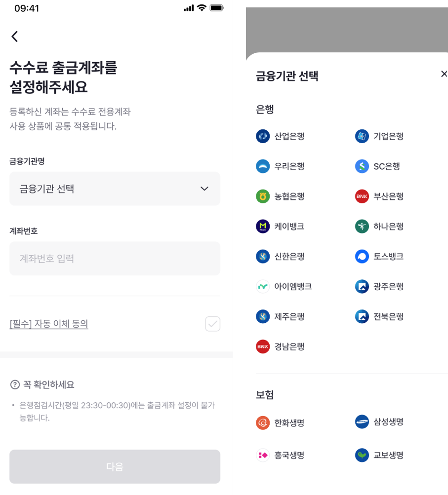Select the 케이뱅크 logo icon

[263, 227]
